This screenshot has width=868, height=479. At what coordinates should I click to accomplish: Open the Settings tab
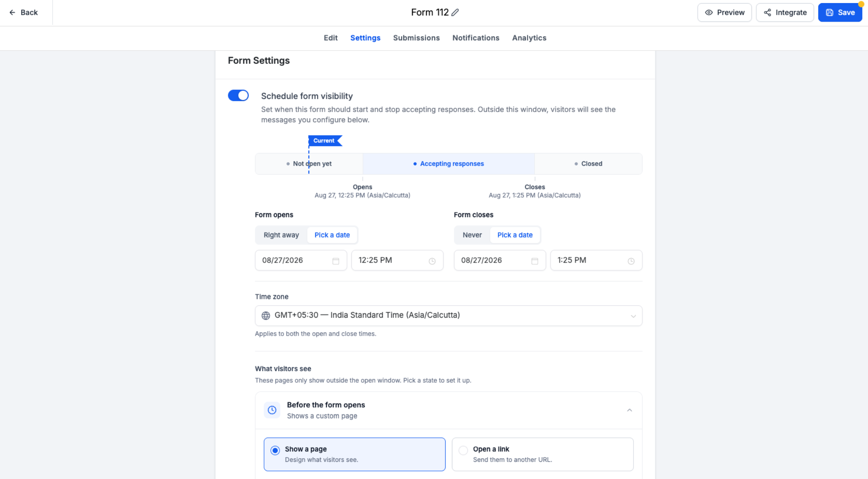(x=365, y=38)
